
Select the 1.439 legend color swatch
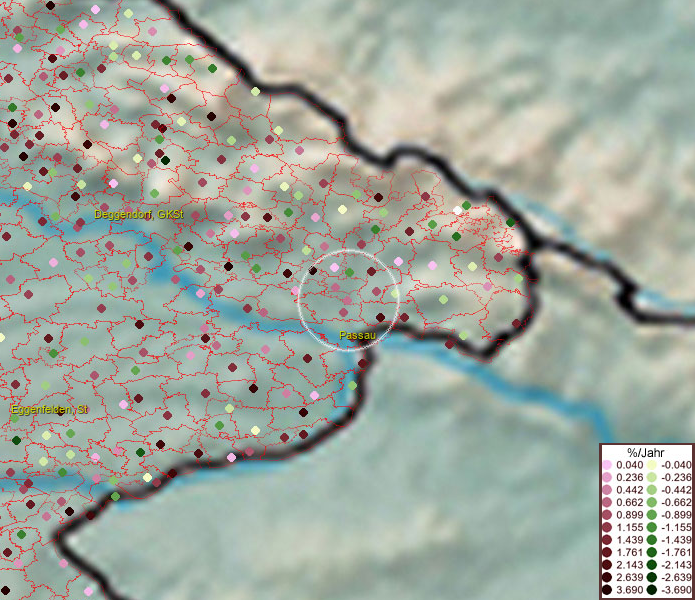click(607, 540)
